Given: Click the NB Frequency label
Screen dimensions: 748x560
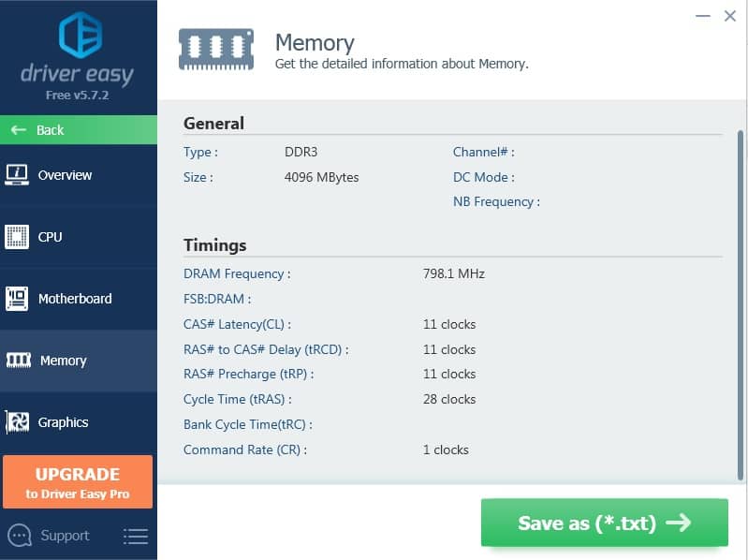Looking at the screenshot, I should pos(496,201).
